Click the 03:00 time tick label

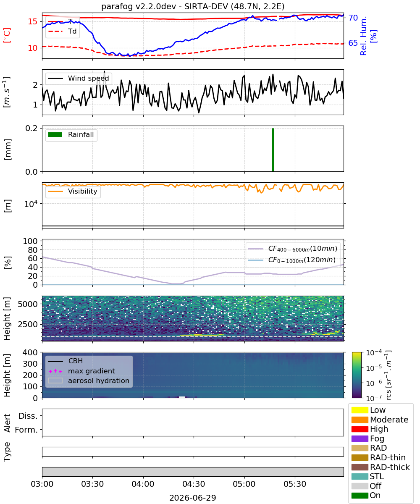42,483
